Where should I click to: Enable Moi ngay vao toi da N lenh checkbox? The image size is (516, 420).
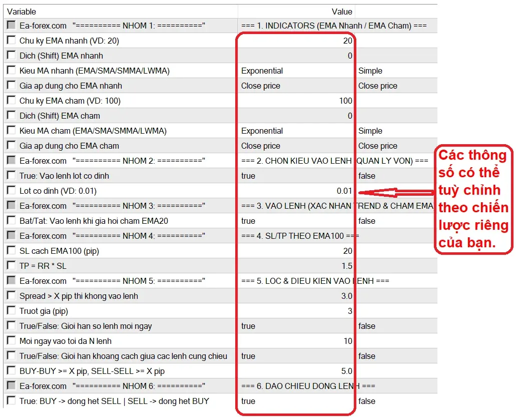pos(11,340)
